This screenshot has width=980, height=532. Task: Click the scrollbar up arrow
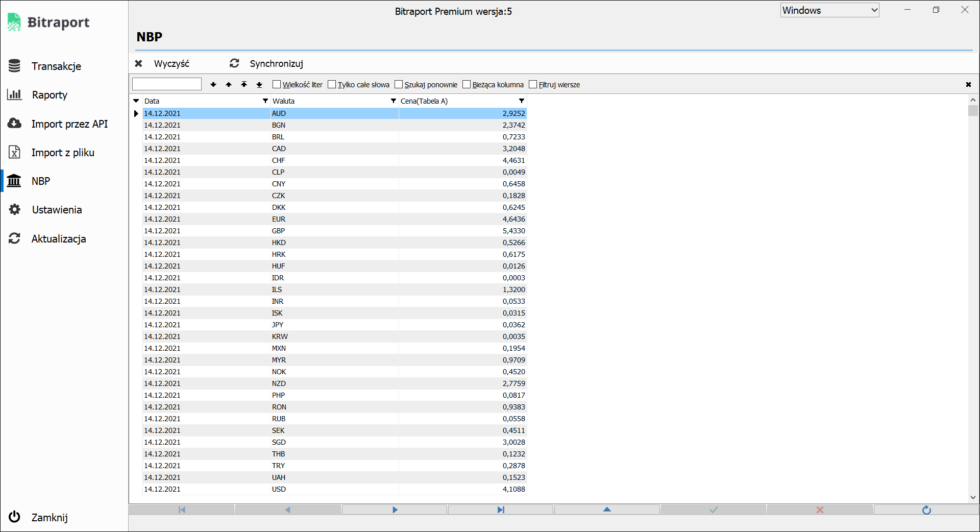[973, 100]
